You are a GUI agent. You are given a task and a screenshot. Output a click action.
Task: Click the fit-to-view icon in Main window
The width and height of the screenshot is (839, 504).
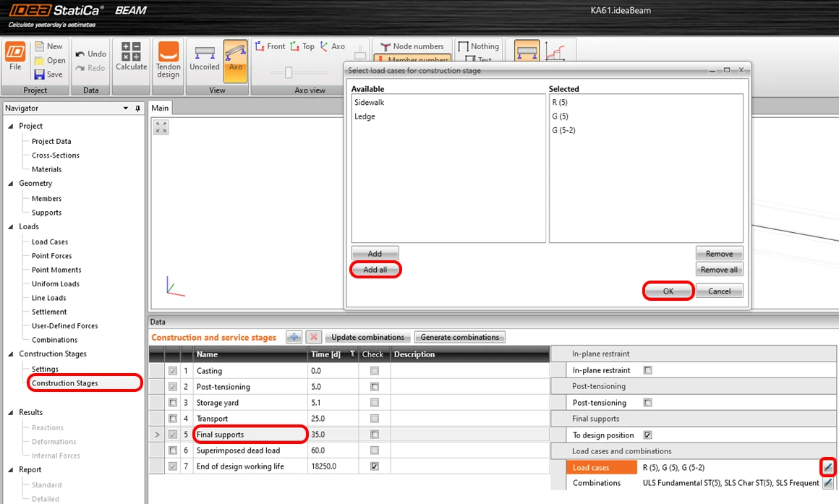click(161, 127)
